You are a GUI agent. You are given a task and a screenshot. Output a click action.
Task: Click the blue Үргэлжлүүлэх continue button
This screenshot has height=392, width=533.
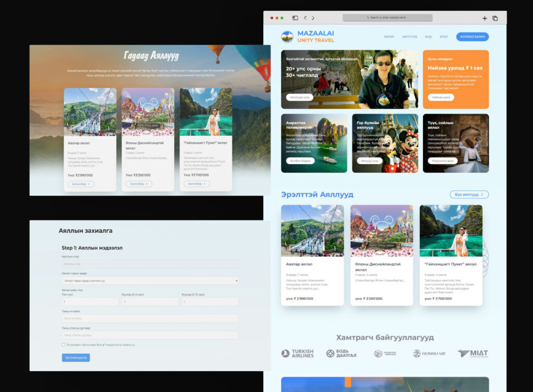[x=76, y=358]
